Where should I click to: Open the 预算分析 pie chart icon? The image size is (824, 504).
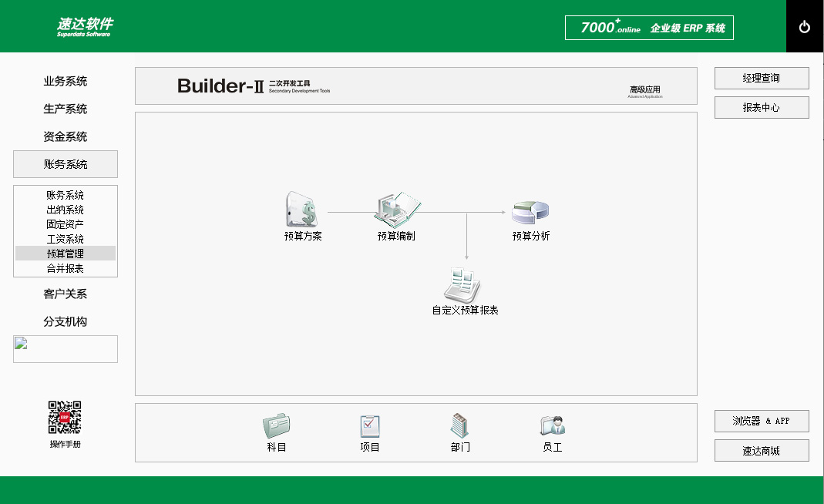(531, 210)
